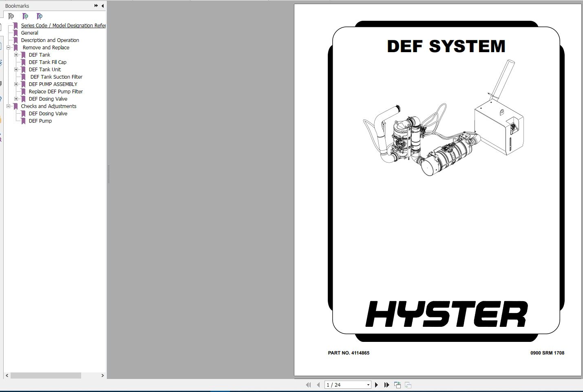Collapse the Checks and Adjustments bookmark group
Screen dimensions: 583x392
(8, 106)
